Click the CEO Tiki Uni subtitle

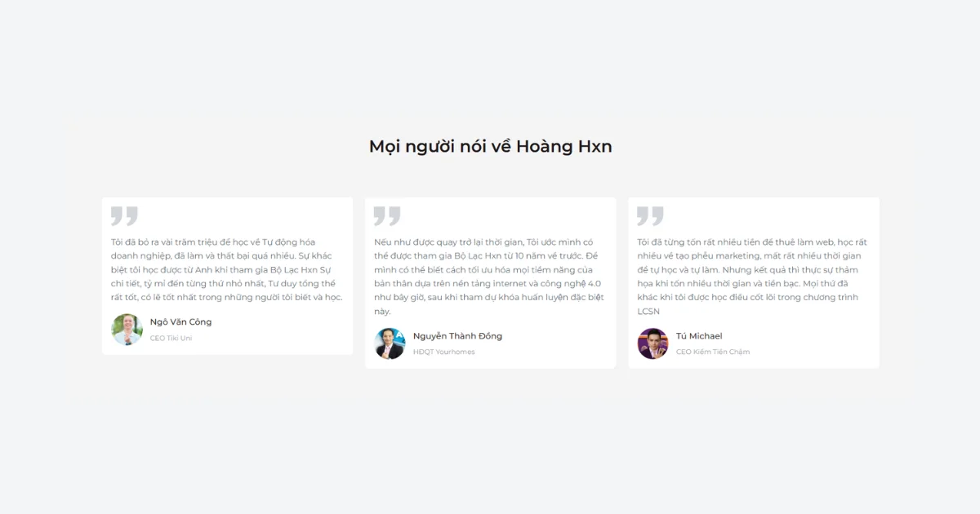171,339
